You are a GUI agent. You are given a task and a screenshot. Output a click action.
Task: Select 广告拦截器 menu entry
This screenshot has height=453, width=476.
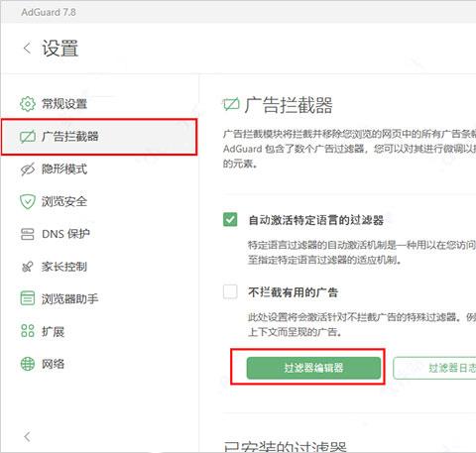click(99, 137)
